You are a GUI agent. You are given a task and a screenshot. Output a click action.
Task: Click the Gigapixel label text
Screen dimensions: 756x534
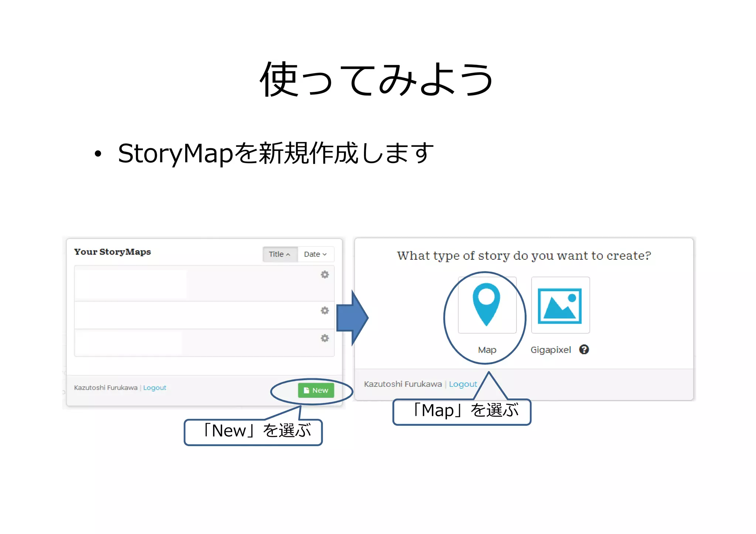pos(550,350)
